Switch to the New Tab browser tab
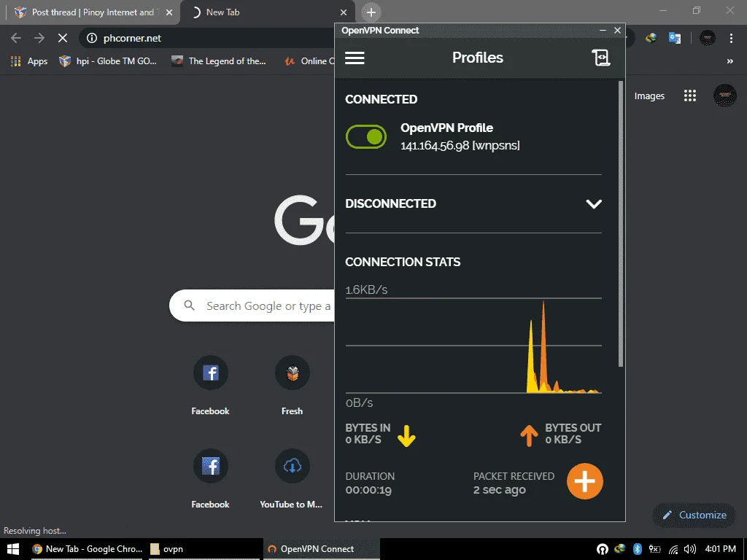The image size is (747, 560). coord(267,12)
